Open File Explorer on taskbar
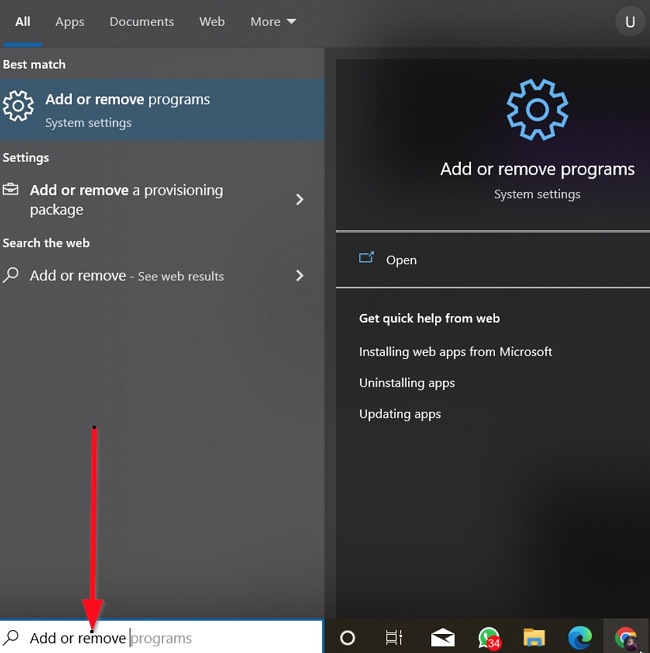 coord(534,638)
